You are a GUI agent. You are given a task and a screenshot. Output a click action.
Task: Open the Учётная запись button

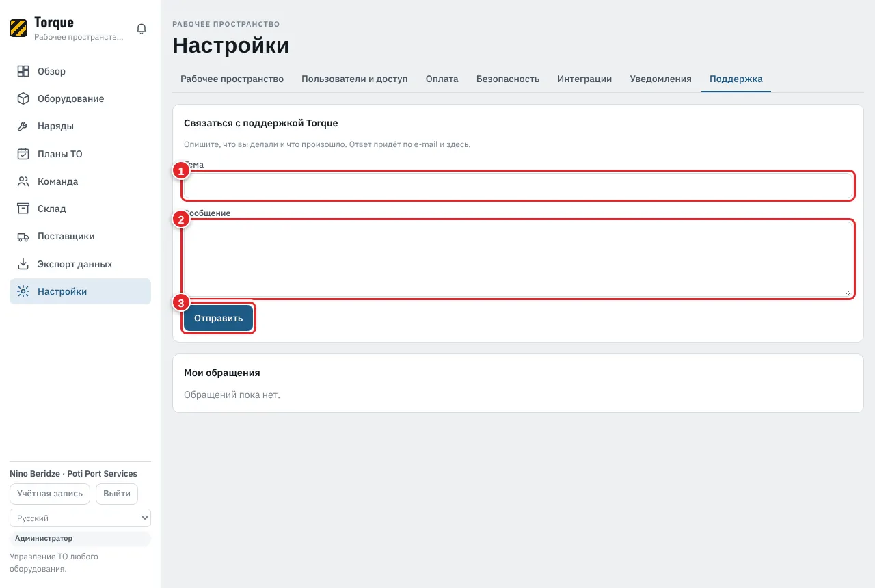point(50,494)
